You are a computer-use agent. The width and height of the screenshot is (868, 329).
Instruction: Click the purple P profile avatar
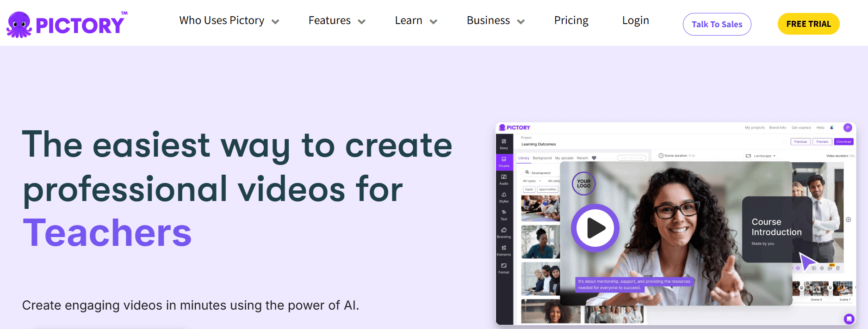pyautogui.click(x=848, y=128)
